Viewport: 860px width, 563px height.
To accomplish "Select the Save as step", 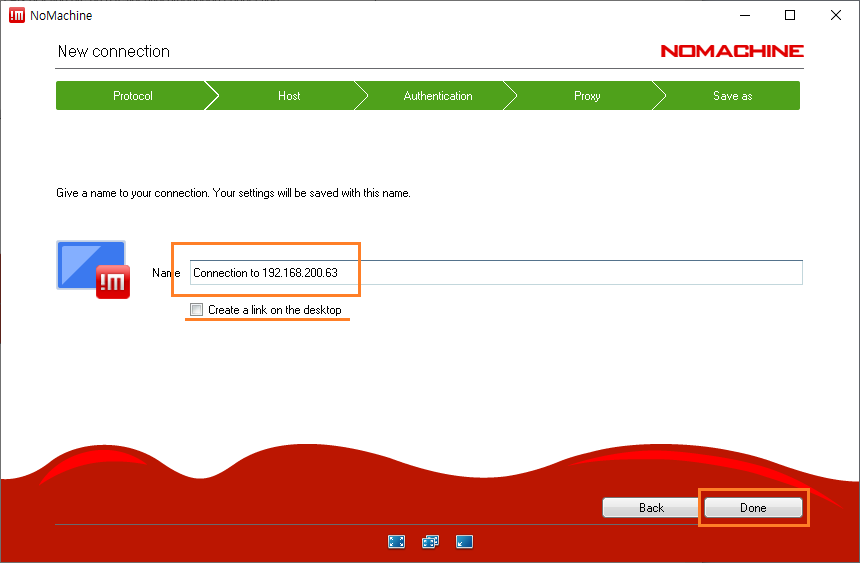I will (732, 95).
